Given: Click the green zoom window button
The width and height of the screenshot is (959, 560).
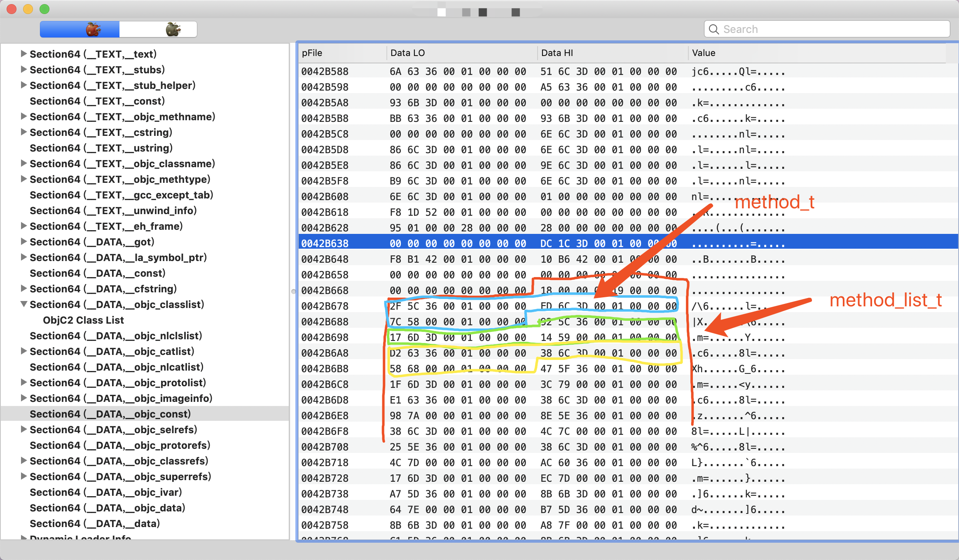Looking at the screenshot, I should pos(44,9).
